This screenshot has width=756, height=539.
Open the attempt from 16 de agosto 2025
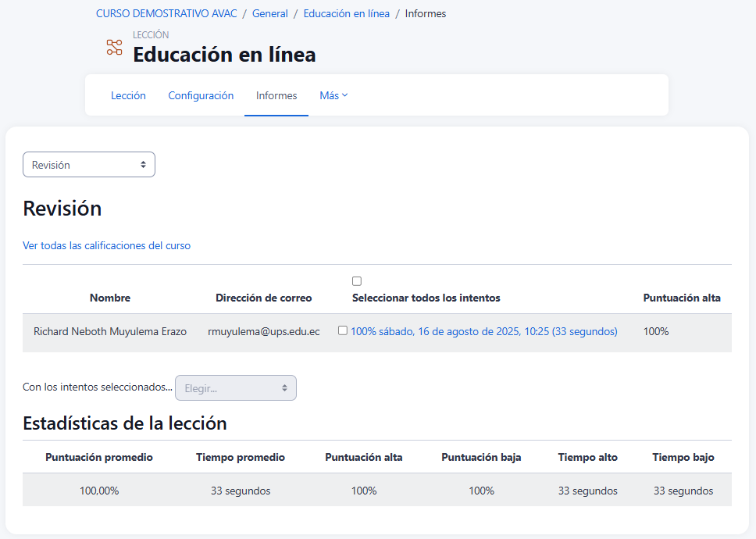pos(483,331)
